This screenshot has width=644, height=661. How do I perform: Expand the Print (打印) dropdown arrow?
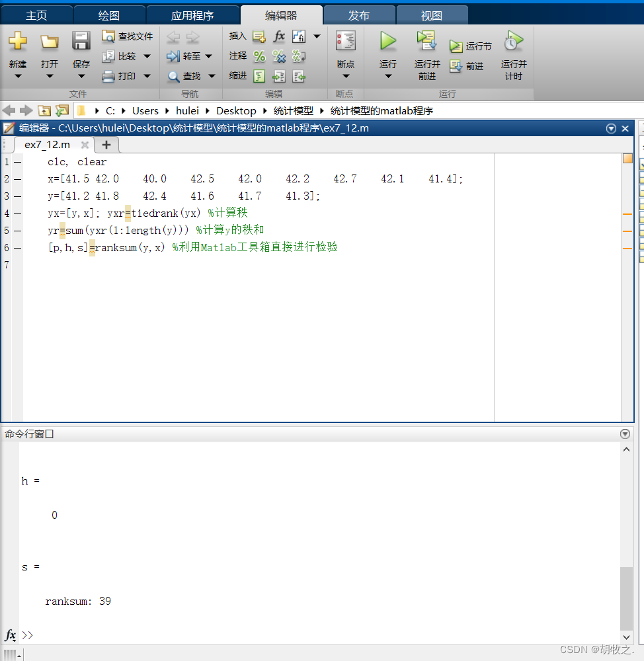tap(147, 76)
